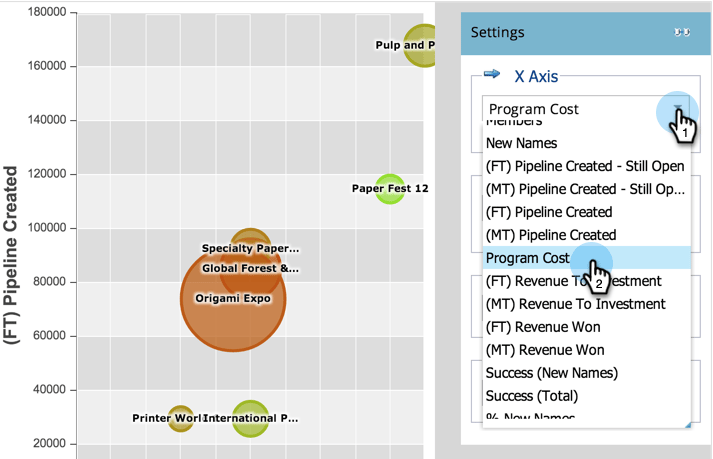This screenshot has height=459, width=713.
Task: Select the Printer World bubble
Action: point(180,418)
